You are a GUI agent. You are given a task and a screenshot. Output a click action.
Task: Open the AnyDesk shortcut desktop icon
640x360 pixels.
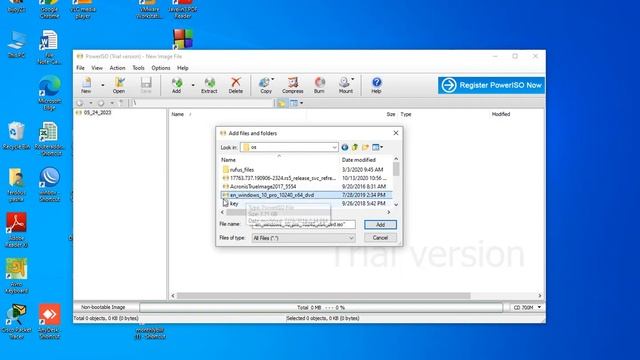(49, 321)
